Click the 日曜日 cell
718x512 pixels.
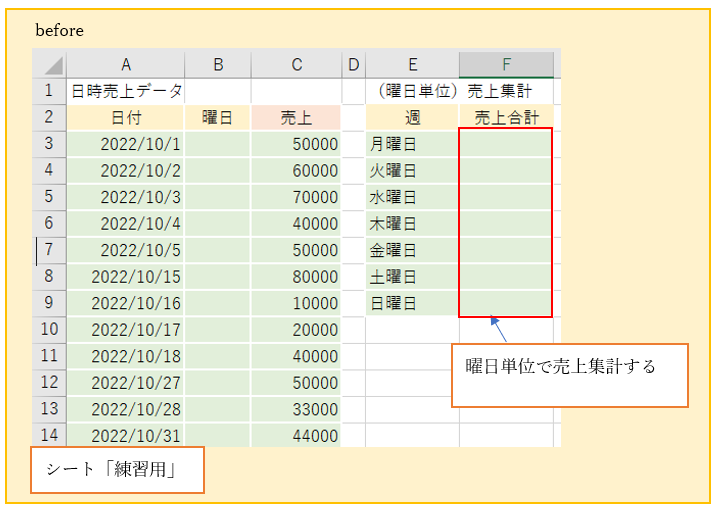[x=412, y=302]
